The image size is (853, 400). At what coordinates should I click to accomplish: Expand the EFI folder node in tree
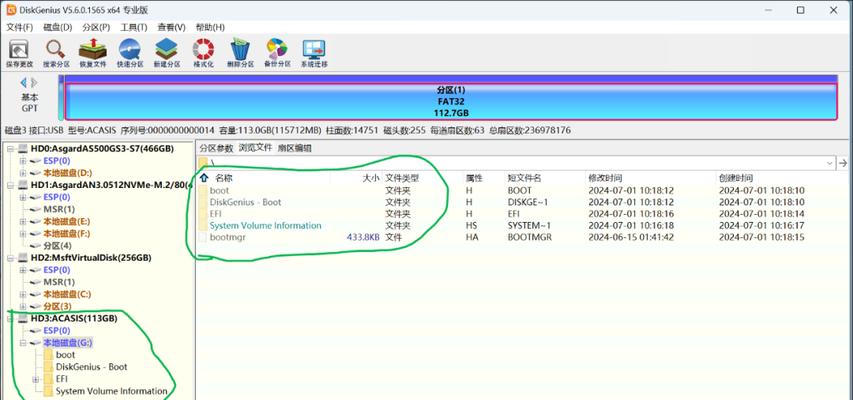coord(35,379)
